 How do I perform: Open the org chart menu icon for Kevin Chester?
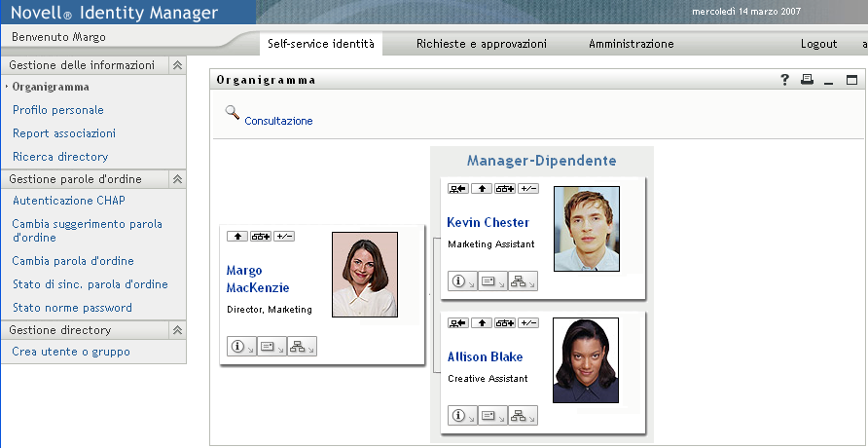point(523,280)
